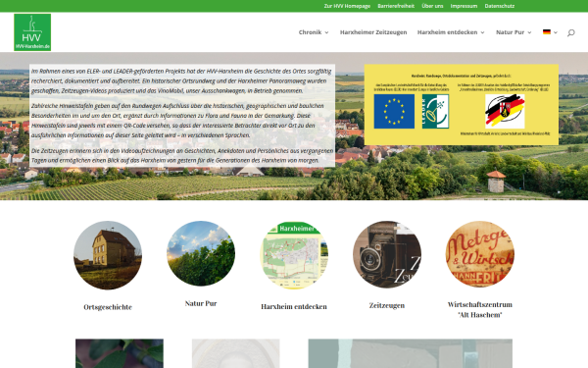The height and width of the screenshot is (368, 588).
Task: Click the Wirtschaftszentrum "Alt Haschem" title
Action: click(480, 309)
